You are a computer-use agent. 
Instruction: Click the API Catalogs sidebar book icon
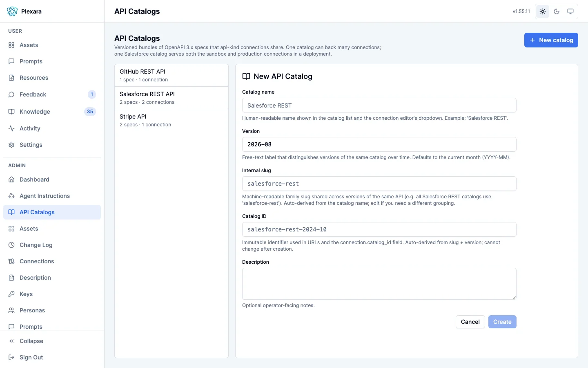[x=11, y=212]
